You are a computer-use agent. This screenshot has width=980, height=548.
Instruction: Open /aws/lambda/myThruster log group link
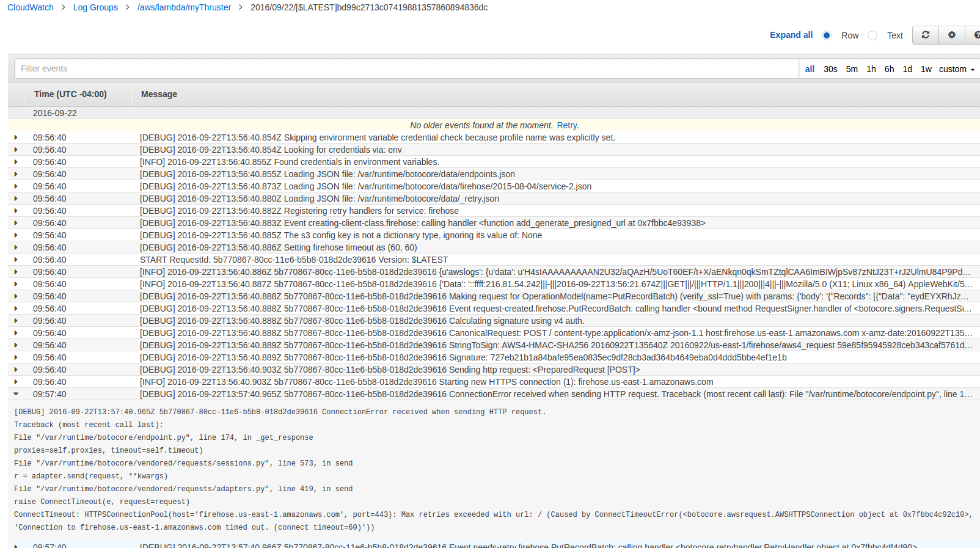click(x=184, y=7)
